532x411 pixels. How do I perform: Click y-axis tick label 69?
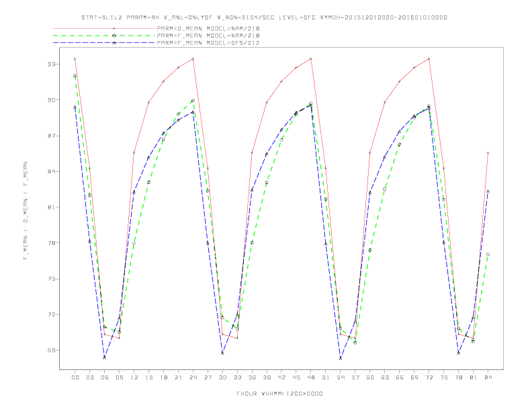[52, 350]
